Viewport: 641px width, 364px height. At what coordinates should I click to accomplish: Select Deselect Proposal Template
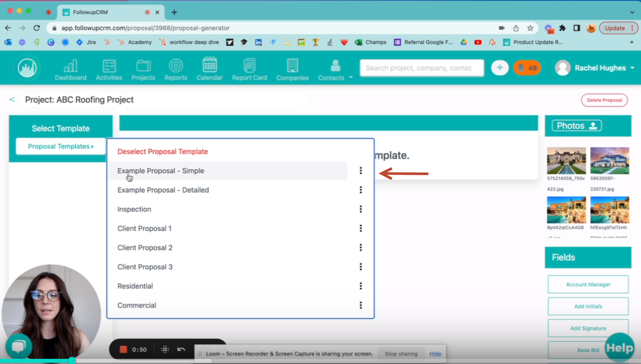[x=162, y=151]
